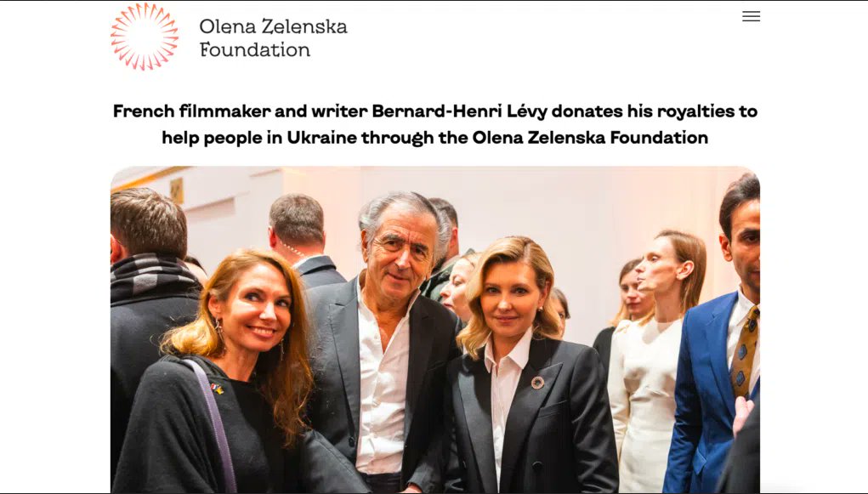Open the hamburger menu icon
Viewport: 868px width, 494px height.
(751, 17)
